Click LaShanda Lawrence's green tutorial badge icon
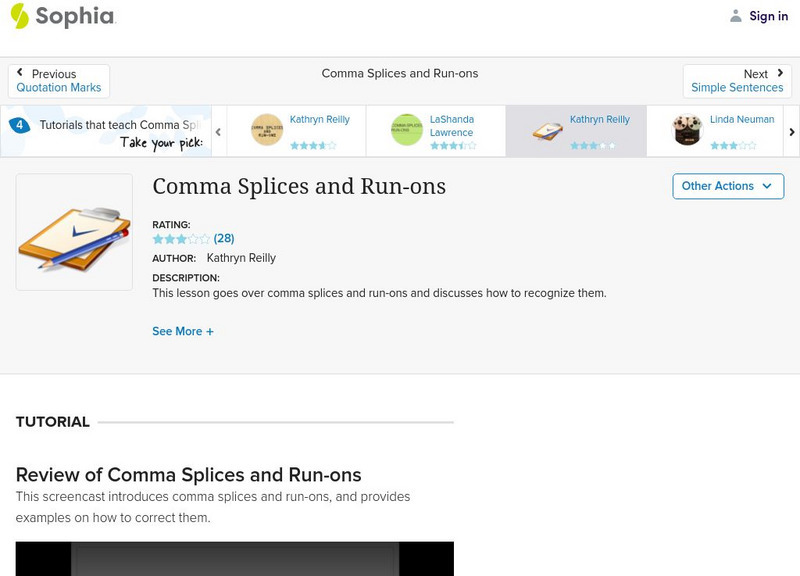 tap(405, 129)
